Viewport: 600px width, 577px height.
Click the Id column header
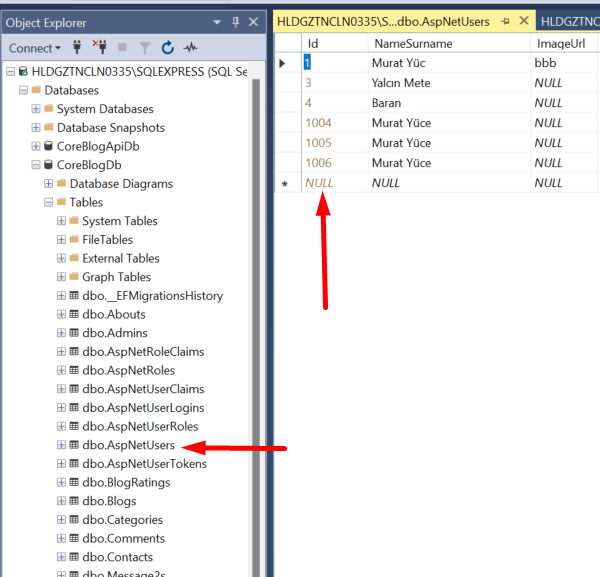pyautogui.click(x=335, y=43)
